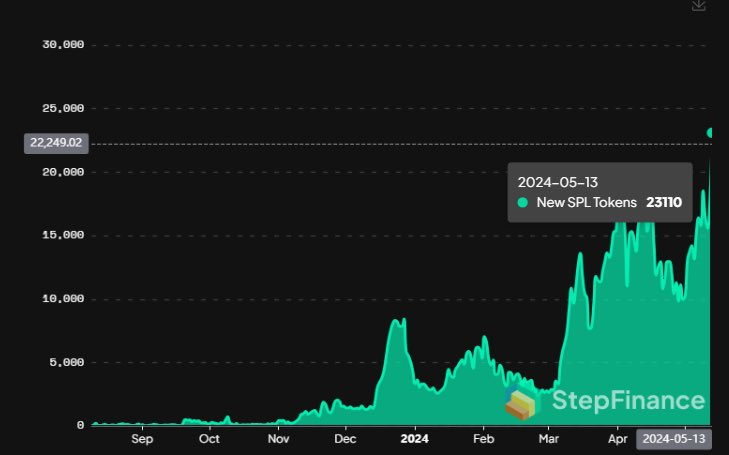Image resolution: width=729 pixels, height=455 pixels.
Task: Click the 22,249.02 value label
Action: 56,143
